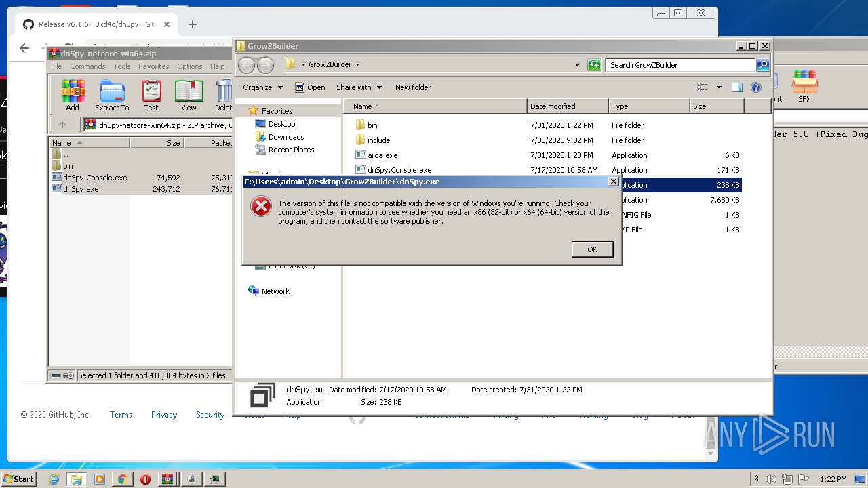This screenshot has height=488, width=868.
Task: Close the dnSpy.exe error dialog
Action: click(x=613, y=182)
